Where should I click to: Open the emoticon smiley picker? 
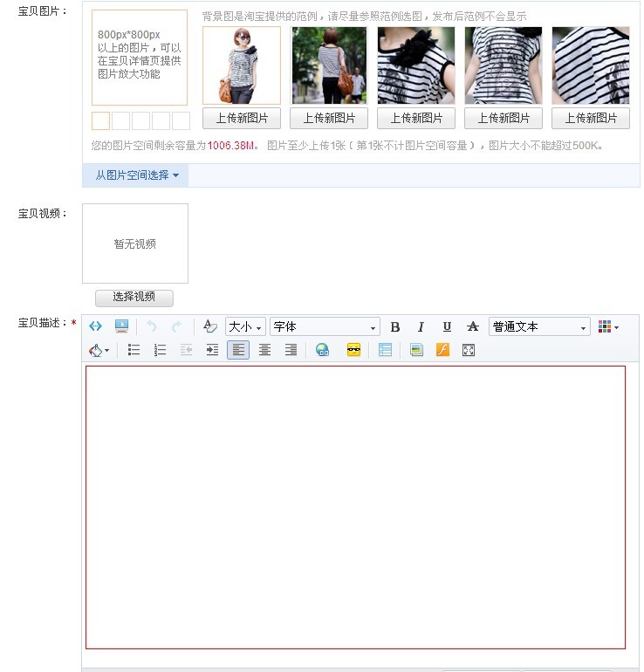[353, 350]
